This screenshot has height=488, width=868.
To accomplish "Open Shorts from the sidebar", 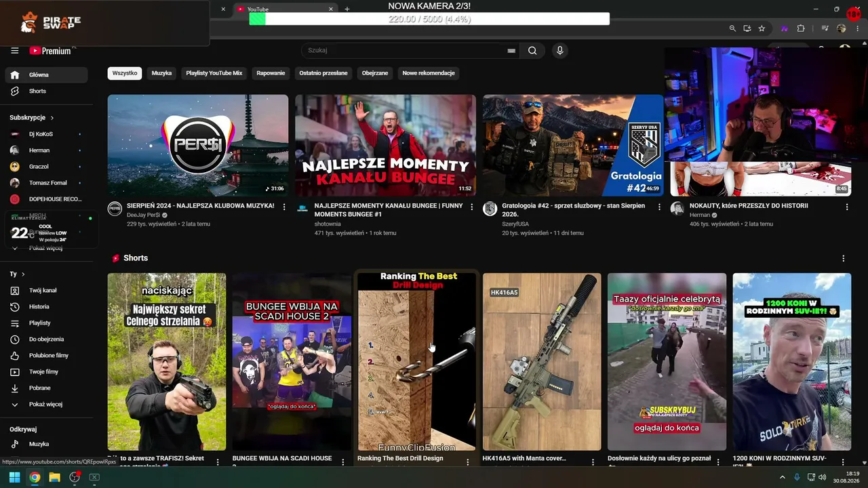I will click(x=46, y=91).
